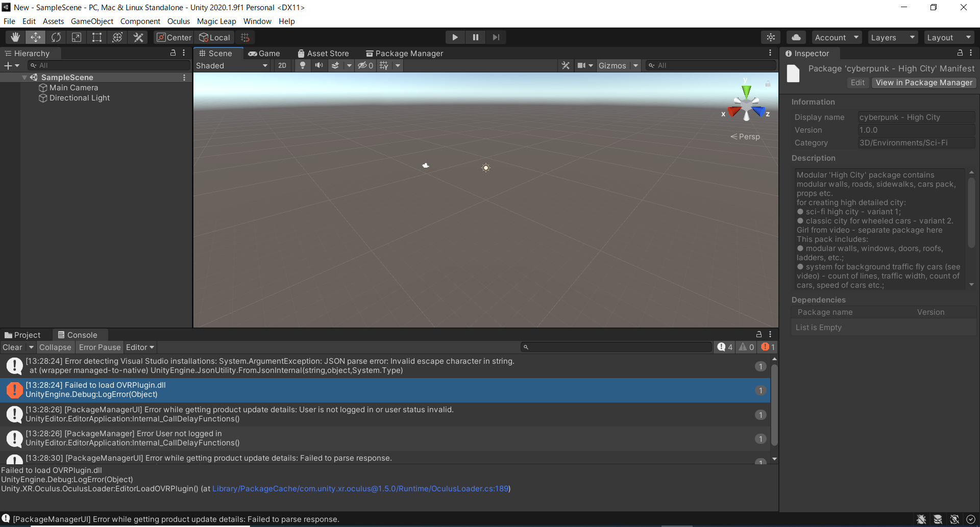Switch to Game tab
Viewport: 980px width, 527px height.
264,53
